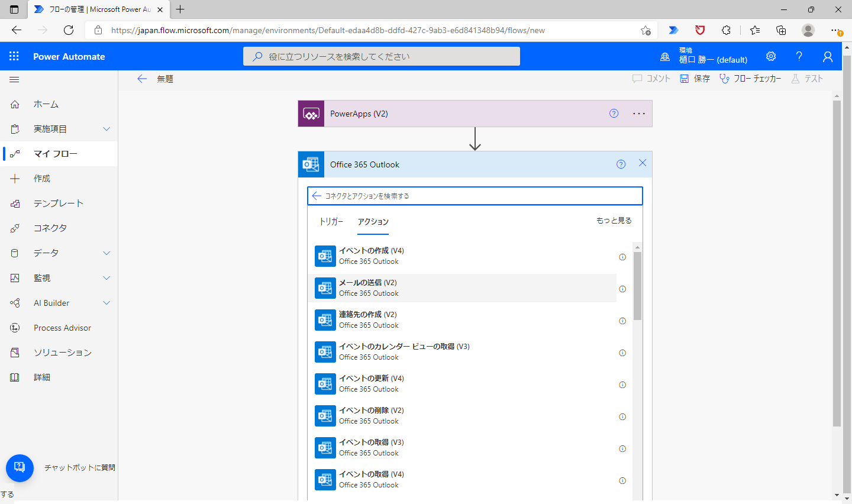Show info for イベントの削除 (V2)
This screenshot has width=852, height=504.
pyautogui.click(x=622, y=417)
